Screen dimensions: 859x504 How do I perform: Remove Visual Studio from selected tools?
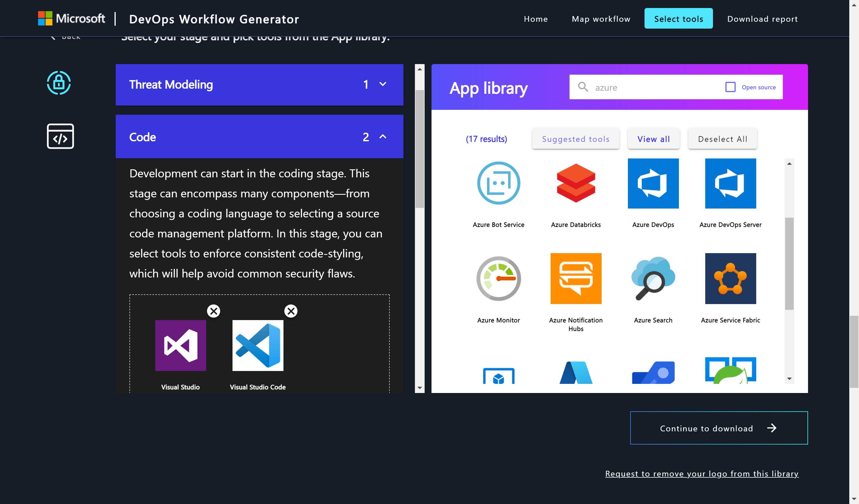[x=213, y=311]
